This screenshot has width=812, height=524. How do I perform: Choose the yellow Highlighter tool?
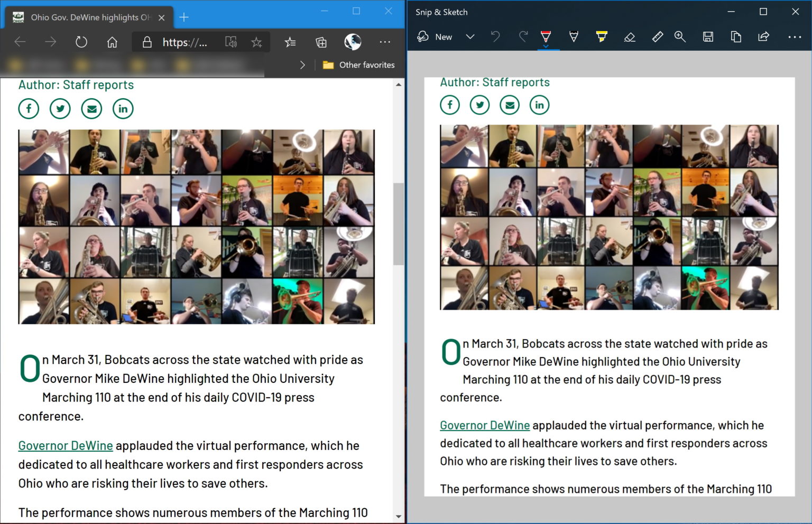point(602,37)
